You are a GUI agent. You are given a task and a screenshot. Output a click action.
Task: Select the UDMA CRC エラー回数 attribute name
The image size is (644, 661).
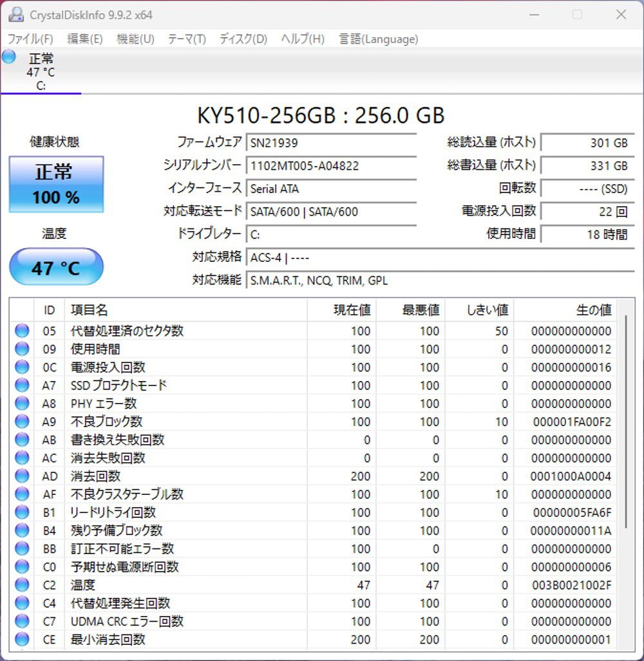coord(127,621)
